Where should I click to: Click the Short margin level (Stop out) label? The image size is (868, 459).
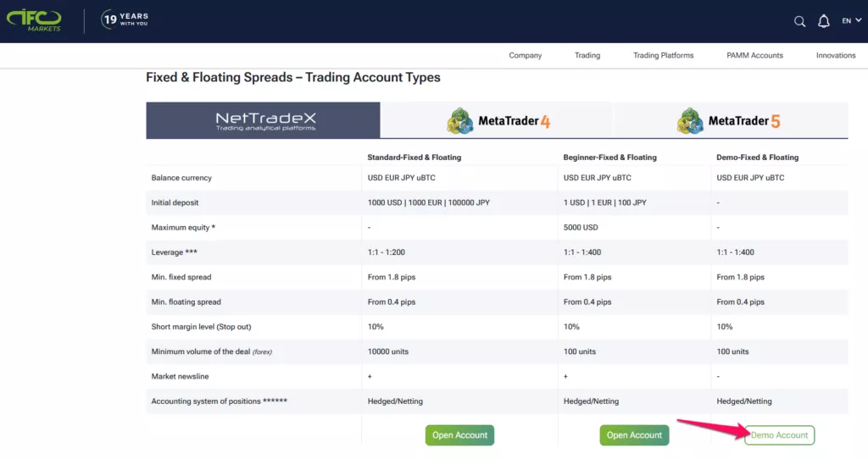[201, 328]
